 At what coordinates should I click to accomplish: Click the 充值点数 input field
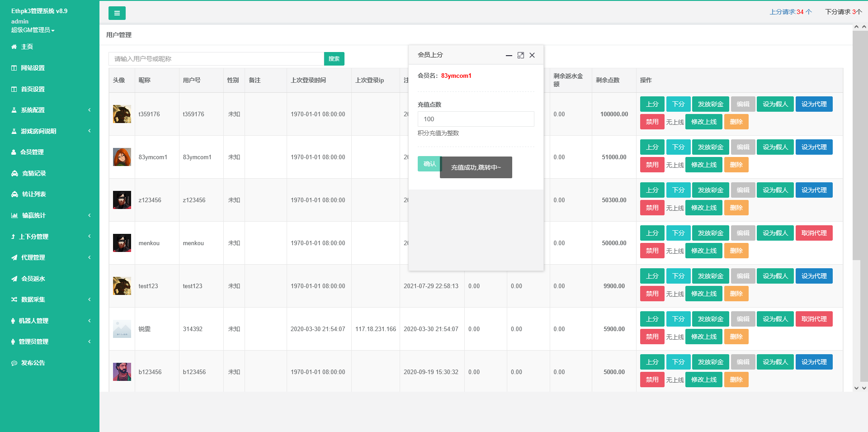click(x=476, y=119)
